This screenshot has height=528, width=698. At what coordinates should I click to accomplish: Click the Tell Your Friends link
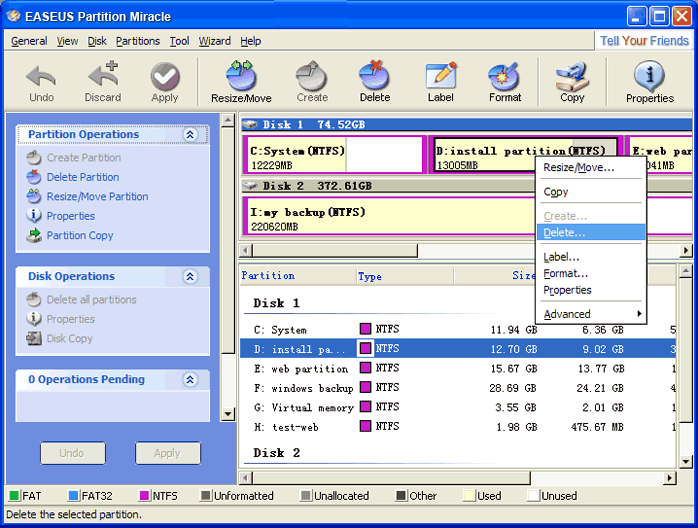(x=643, y=41)
